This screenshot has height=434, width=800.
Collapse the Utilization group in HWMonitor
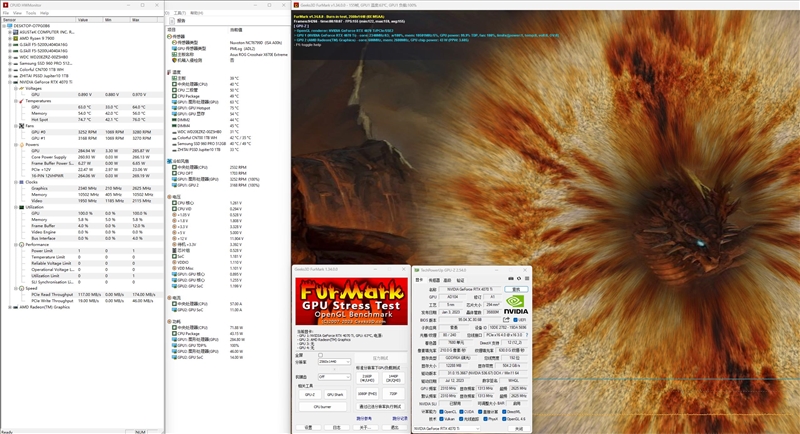16,207
